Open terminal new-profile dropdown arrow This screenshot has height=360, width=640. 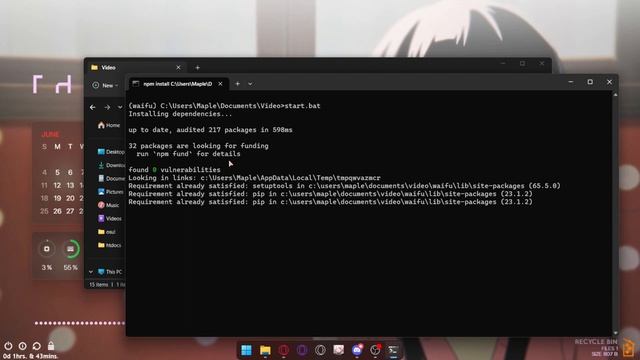tap(250, 84)
